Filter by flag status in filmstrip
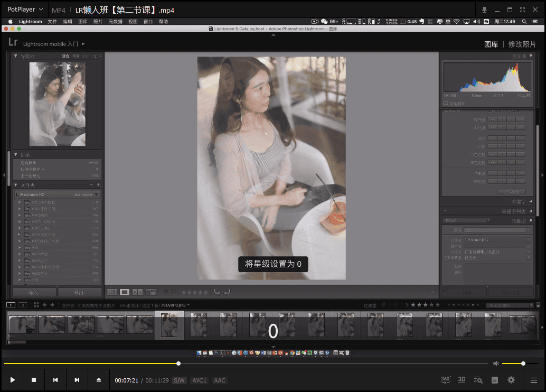The width and height of the screenshot is (546, 392). 390,305
